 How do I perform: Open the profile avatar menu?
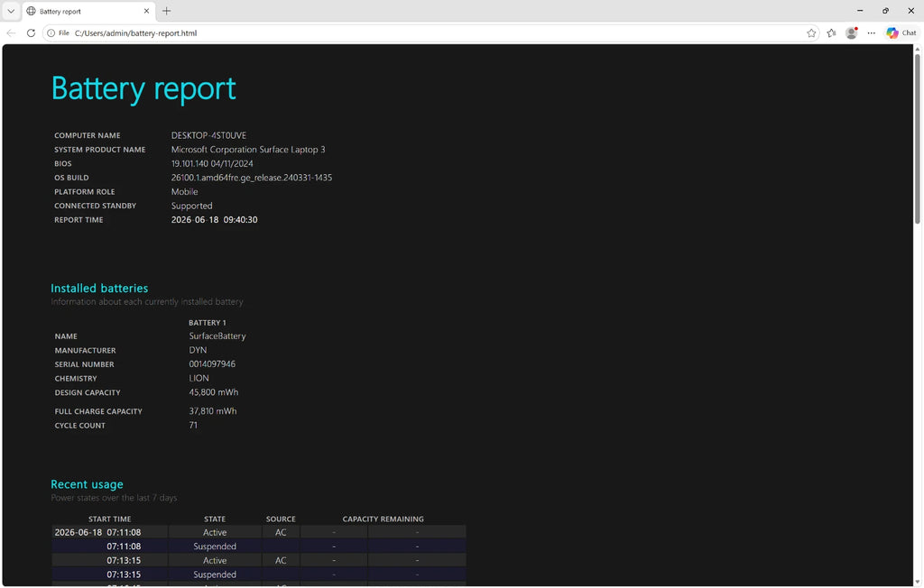click(x=852, y=33)
